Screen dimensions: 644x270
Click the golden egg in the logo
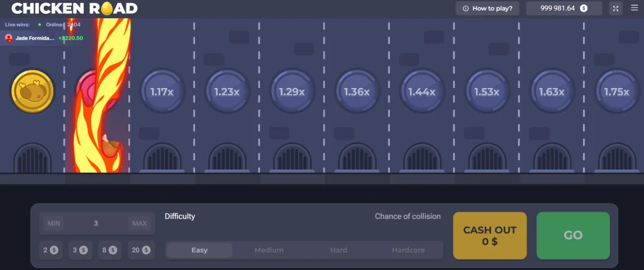(107, 8)
